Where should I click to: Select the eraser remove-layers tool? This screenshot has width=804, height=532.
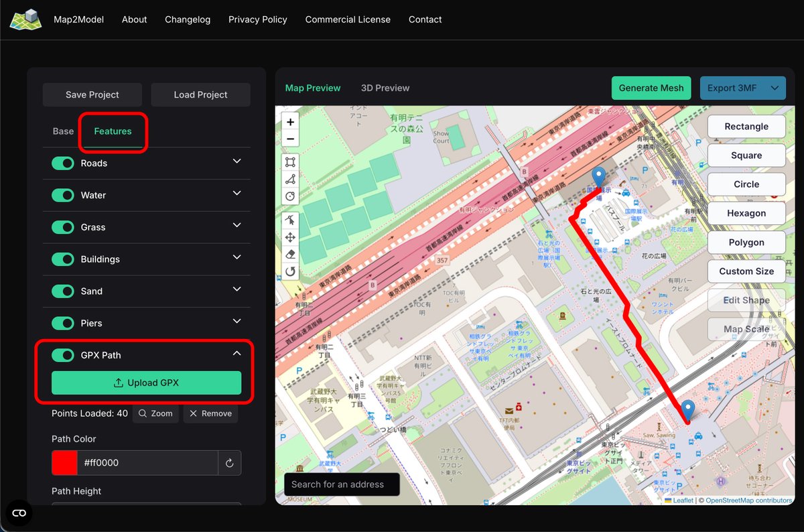click(290, 254)
